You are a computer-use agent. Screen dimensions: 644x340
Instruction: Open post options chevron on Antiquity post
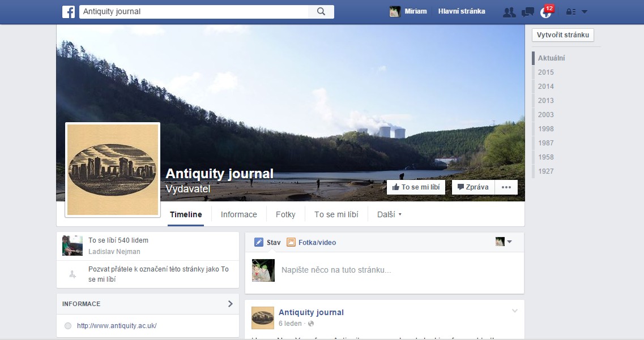pos(515,311)
